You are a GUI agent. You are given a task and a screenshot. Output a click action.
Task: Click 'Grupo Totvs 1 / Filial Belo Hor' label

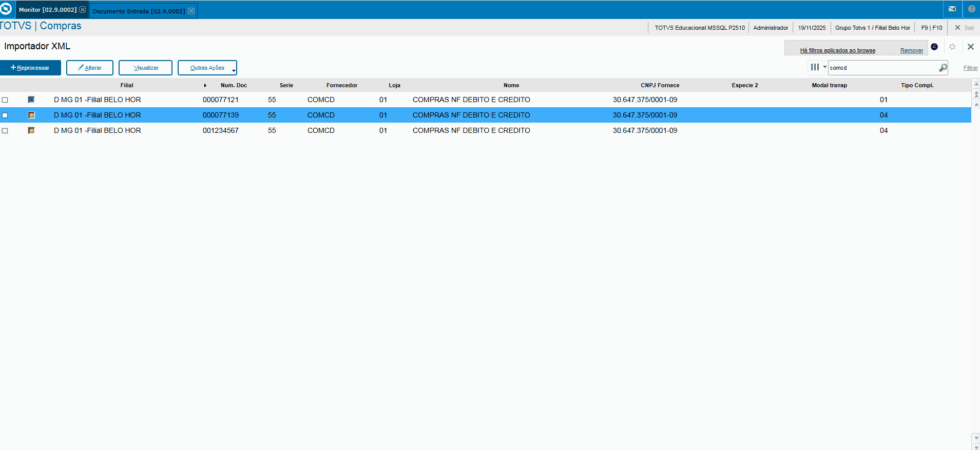tap(873, 28)
